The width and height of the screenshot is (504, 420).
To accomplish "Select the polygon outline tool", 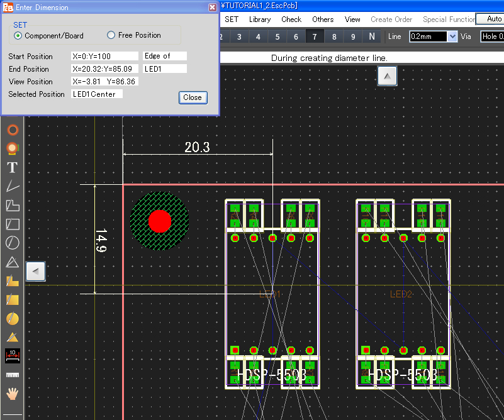I will click(x=13, y=205).
